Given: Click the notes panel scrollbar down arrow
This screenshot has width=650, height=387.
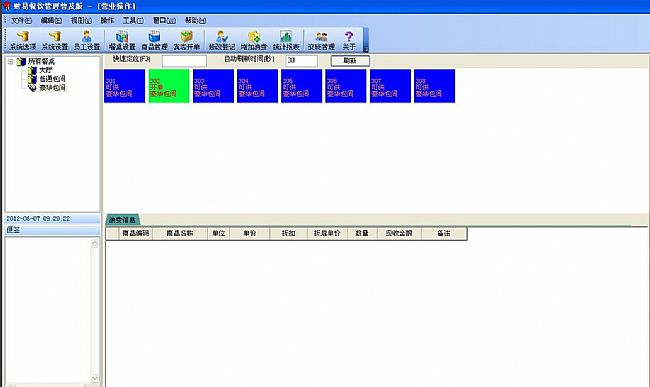Looking at the screenshot, I should point(95,378).
